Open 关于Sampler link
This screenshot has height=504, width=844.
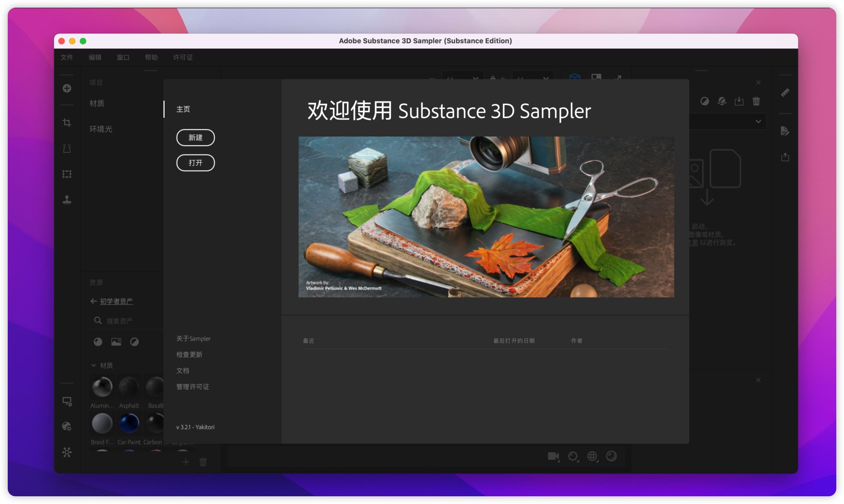(x=193, y=339)
